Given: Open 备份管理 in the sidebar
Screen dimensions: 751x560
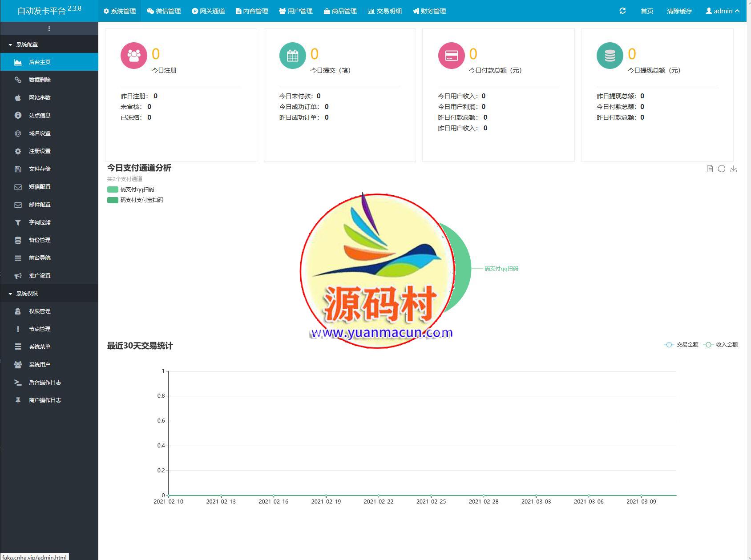Looking at the screenshot, I should point(40,240).
